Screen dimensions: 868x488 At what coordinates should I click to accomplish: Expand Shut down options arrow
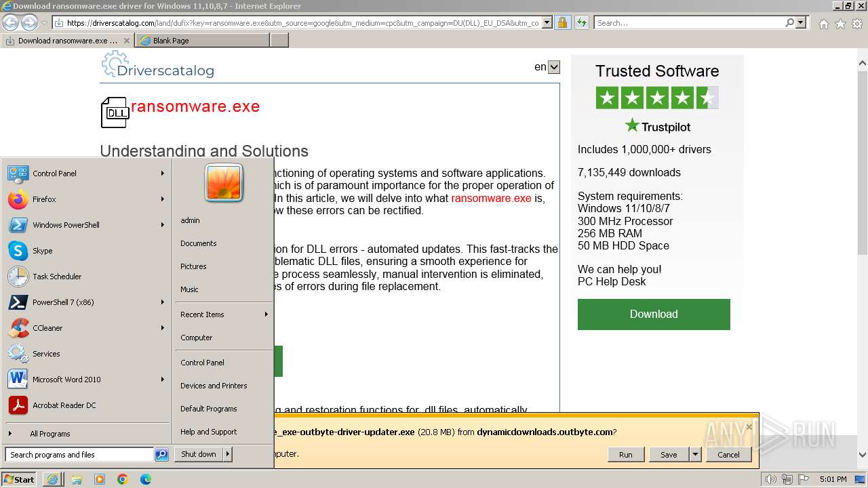click(228, 454)
